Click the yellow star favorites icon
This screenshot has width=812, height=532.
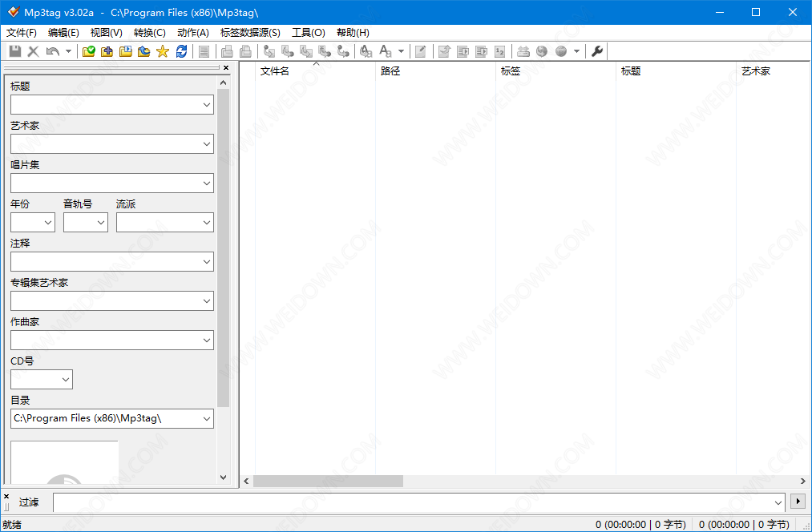(163, 51)
